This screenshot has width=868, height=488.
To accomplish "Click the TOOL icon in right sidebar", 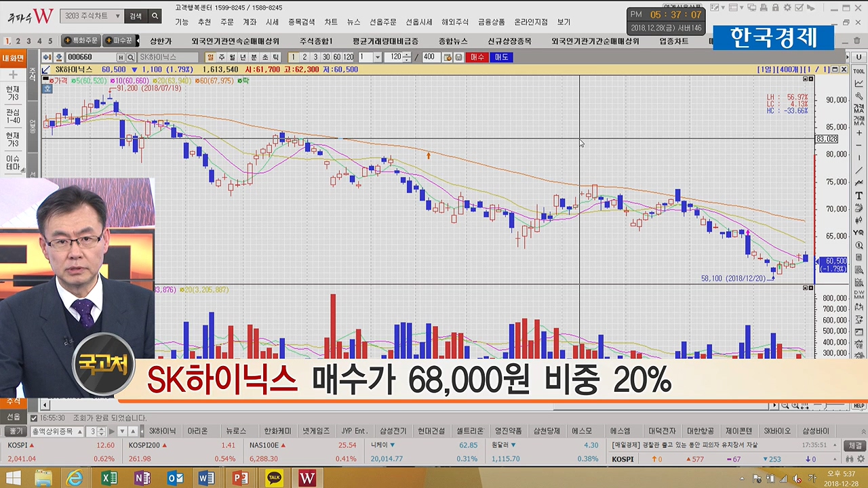I will click(859, 71).
